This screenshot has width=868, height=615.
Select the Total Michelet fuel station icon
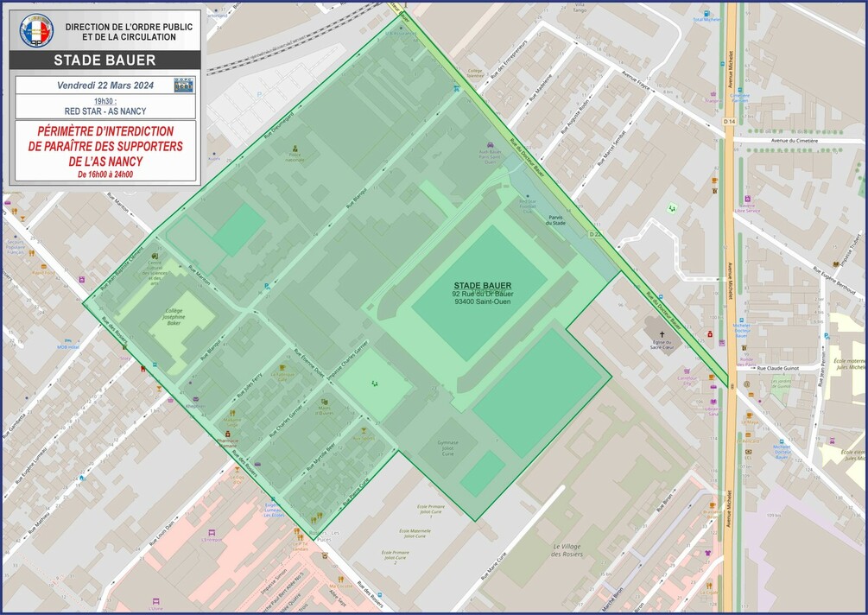click(x=706, y=13)
